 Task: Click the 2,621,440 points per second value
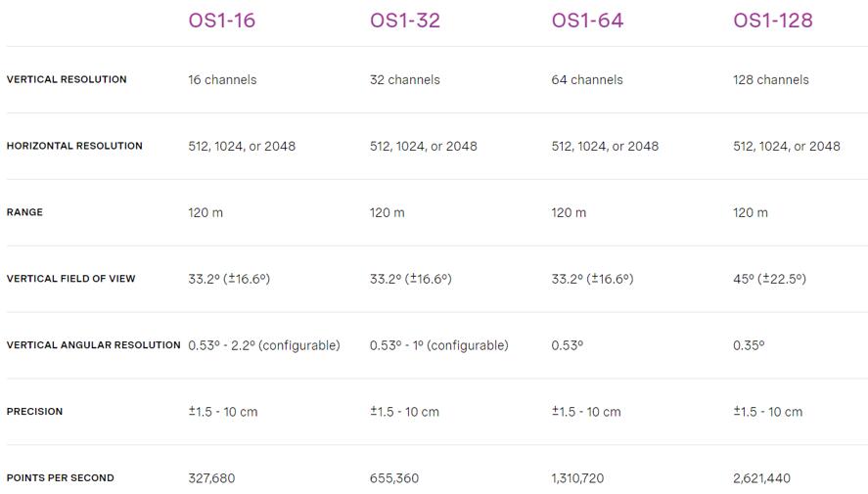tap(761, 478)
